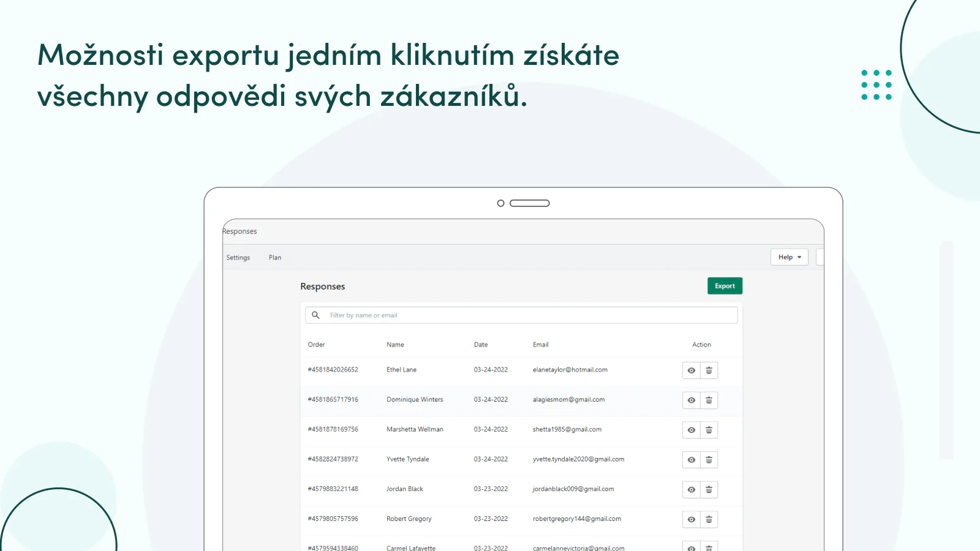
Task: Click date 03-23-2022 in Jordan Black's row
Action: click(x=491, y=489)
